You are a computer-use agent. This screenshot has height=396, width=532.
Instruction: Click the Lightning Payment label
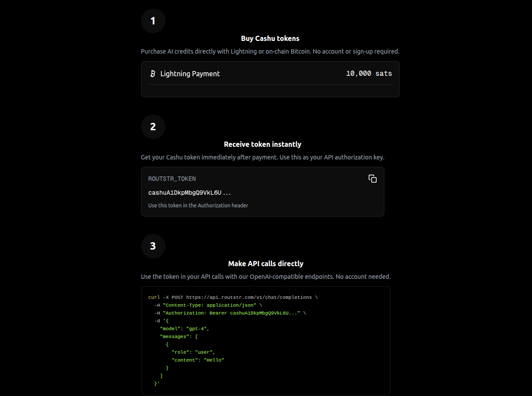click(x=190, y=74)
